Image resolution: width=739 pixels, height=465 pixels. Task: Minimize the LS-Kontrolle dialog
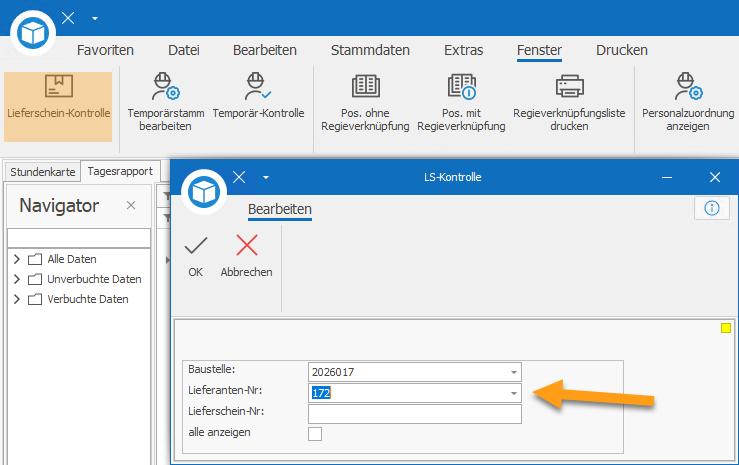click(667, 177)
